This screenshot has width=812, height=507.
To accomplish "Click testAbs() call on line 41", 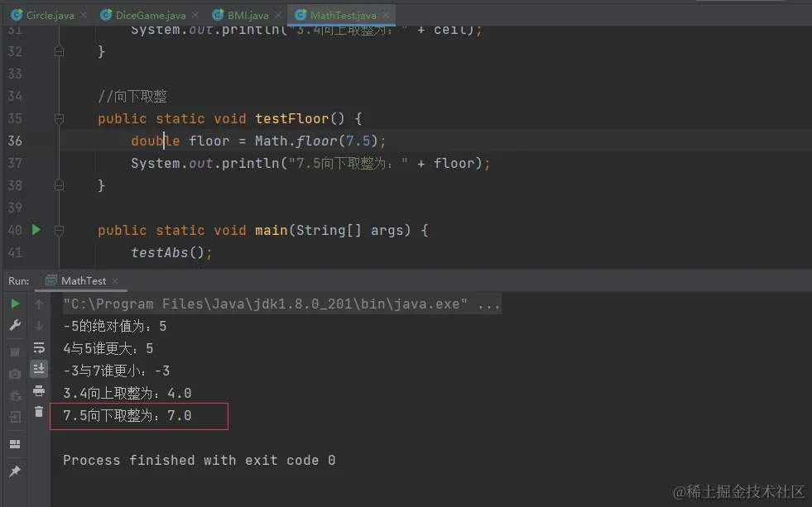I will point(168,252).
